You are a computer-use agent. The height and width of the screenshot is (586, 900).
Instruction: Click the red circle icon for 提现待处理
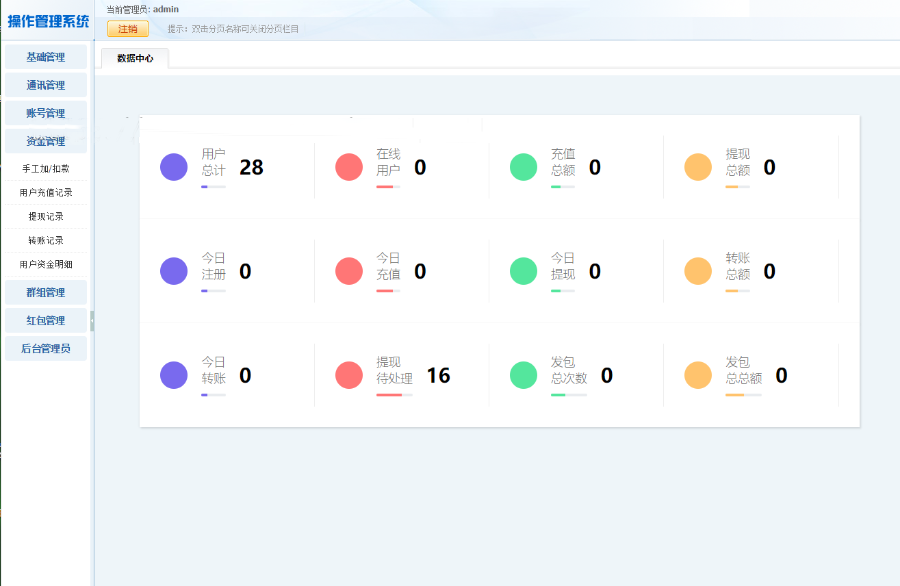click(x=349, y=375)
